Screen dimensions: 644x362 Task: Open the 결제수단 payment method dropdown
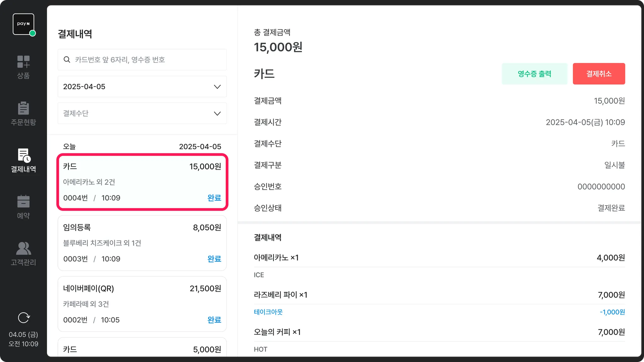[x=142, y=113]
